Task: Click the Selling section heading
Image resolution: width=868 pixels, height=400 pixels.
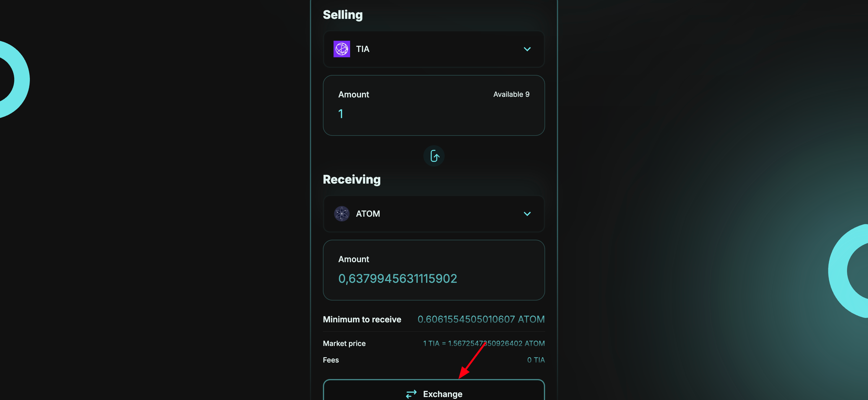Action: tap(343, 15)
